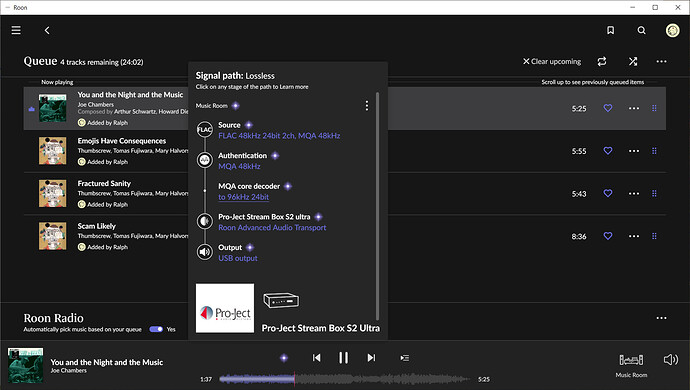Click the star next to Pro-Ject Stream Box S2 ultra

(319, 217)
